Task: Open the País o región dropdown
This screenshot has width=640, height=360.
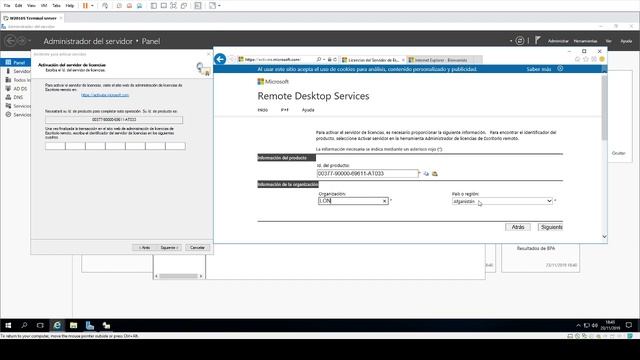Action: coord(502,201)
